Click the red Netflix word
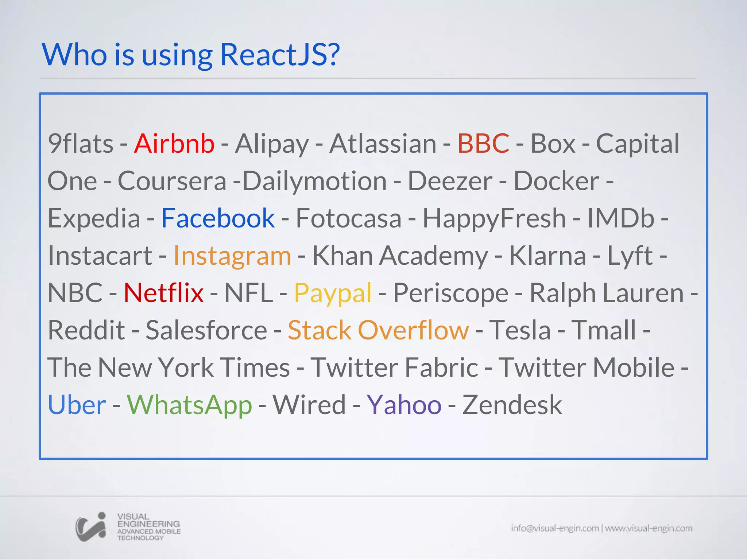This screenshot has height=560, width=747. pos(163,293)
